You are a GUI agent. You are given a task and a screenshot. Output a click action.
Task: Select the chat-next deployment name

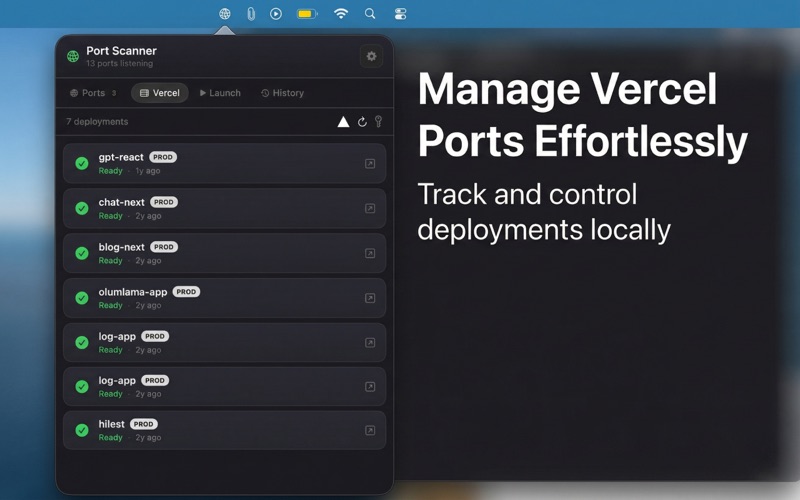[x=121, y=202]
